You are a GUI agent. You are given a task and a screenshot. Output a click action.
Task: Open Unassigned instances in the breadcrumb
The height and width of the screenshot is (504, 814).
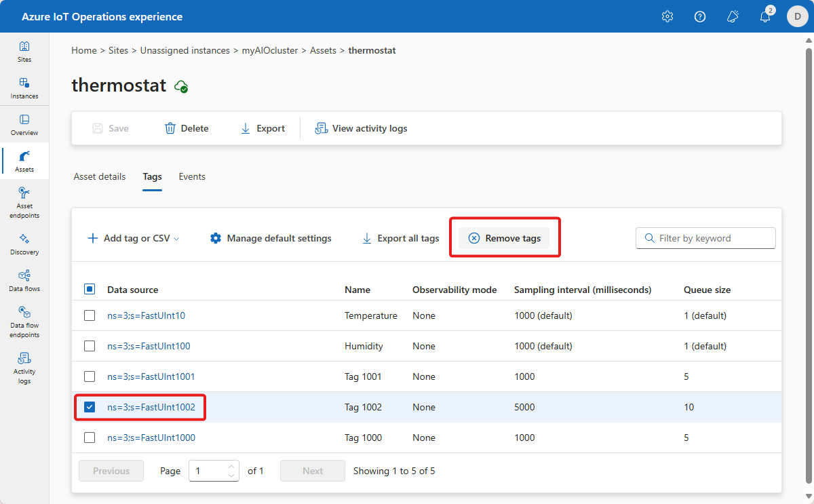(x=185, y=50)
